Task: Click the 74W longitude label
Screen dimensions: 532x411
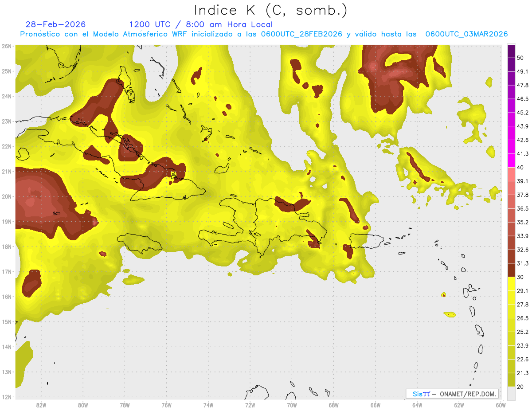Action: (208, 405)
